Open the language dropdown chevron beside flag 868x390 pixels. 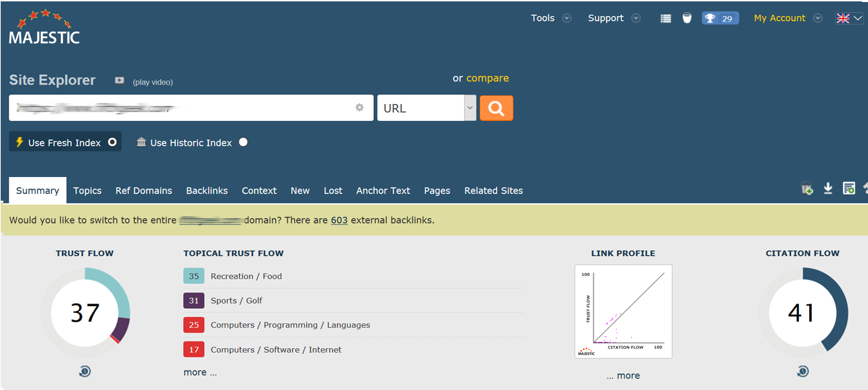[857, 19]
